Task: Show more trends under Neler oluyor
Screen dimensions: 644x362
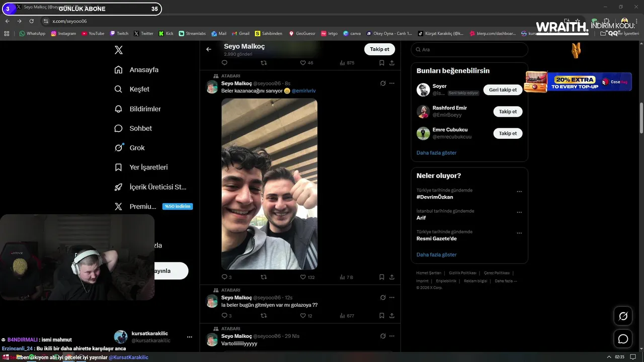Action: [x=436, y=255]
